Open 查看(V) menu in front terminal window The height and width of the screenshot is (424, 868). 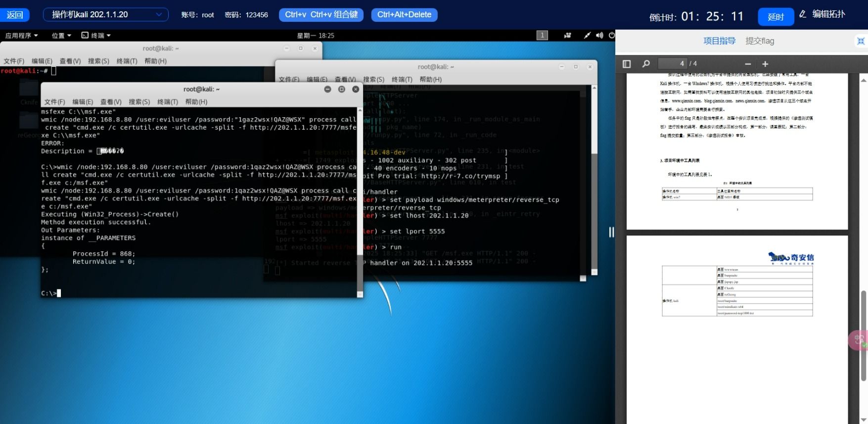click(x=111, y=102)
